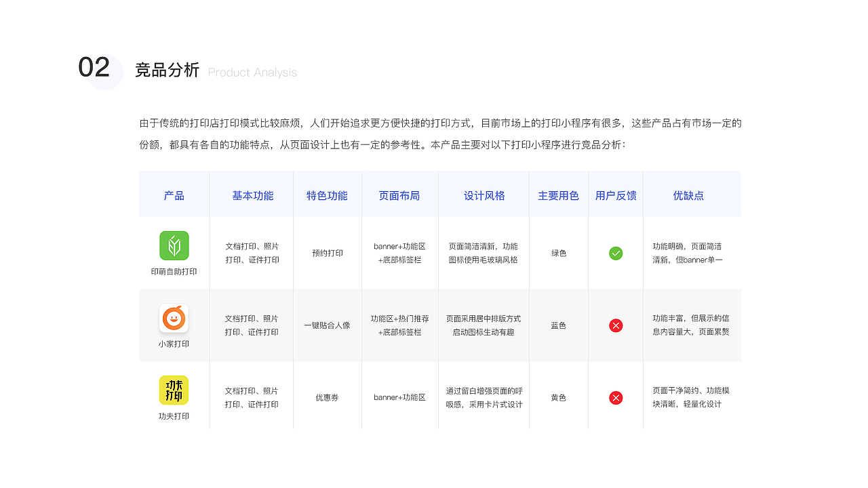Click the 用户反馈 column heading
Image resolution: width=868 pixels, height=488 pixels.
pyautogui.click(x=615, y=195)
